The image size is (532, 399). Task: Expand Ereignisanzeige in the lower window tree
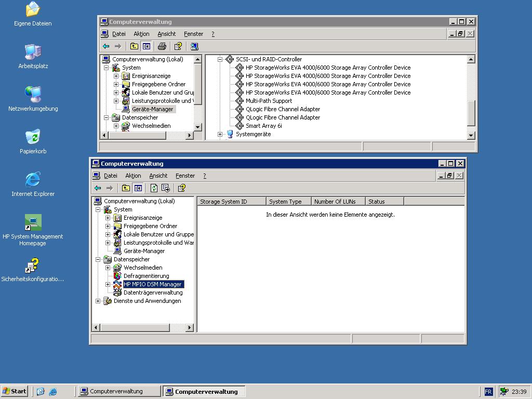(x=108, y=218)
